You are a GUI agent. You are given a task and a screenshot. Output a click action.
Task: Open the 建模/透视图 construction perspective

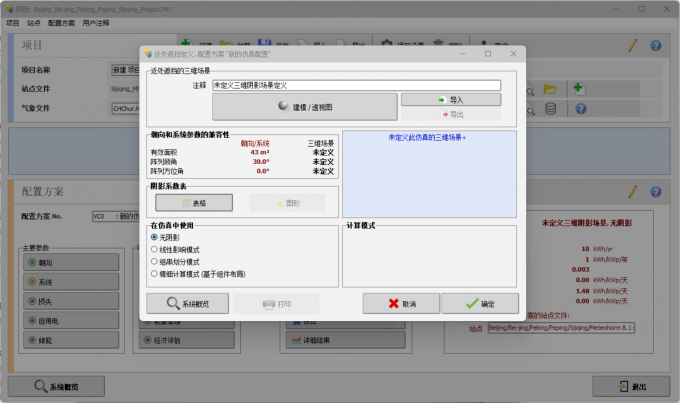(304, 107)
